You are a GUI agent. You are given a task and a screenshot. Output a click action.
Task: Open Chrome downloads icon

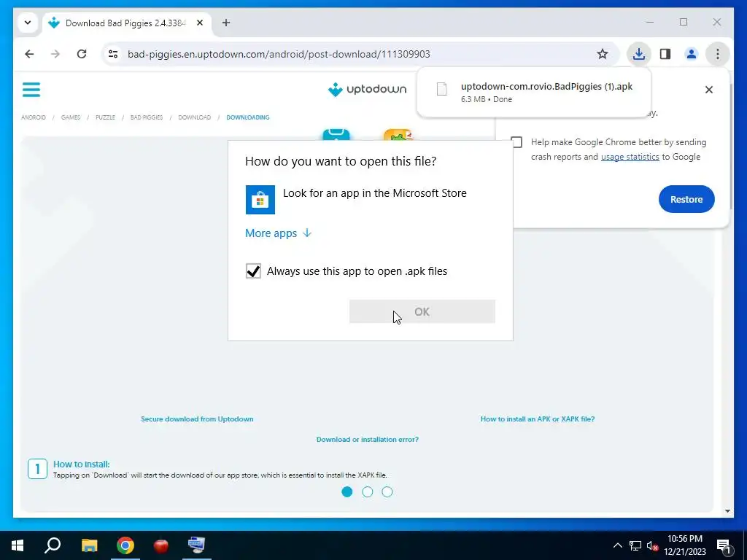pos(638,54)
